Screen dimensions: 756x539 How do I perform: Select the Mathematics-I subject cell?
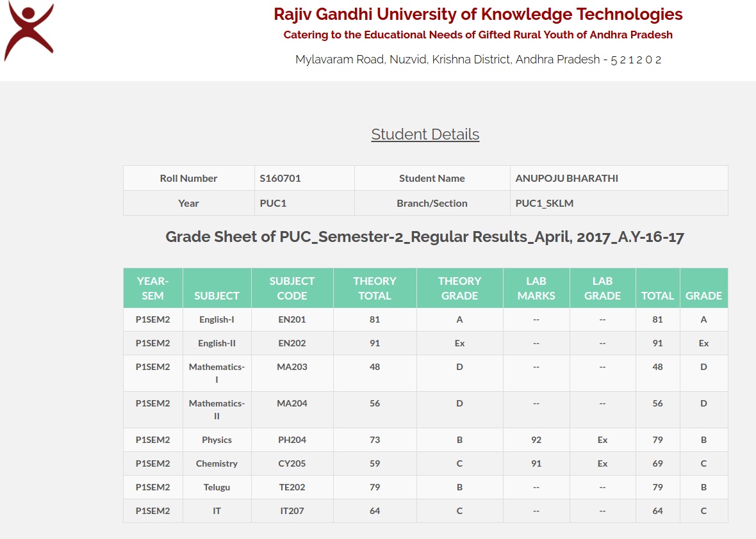coord(217,373)
